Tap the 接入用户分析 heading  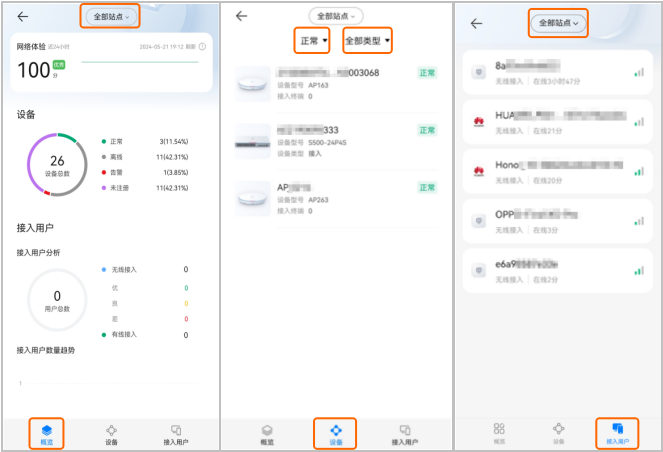(38, 253)
